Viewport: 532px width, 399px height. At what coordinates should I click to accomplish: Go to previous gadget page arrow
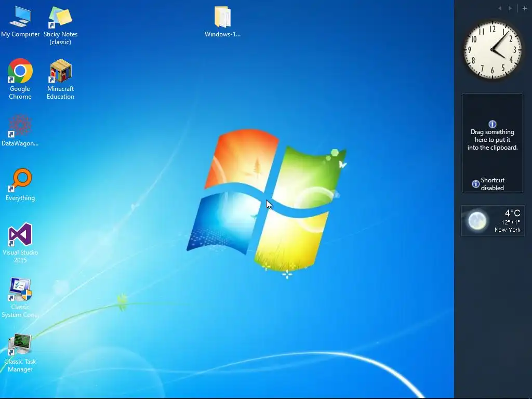pos(500,8)
